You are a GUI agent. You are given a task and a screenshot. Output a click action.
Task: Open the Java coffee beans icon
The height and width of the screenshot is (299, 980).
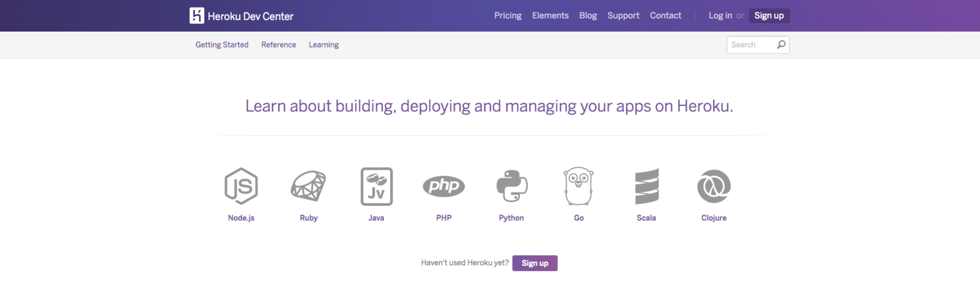(377, 186)
